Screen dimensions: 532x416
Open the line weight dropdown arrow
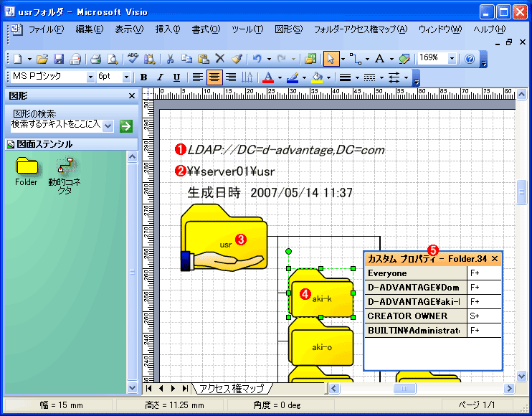(357, 77)
